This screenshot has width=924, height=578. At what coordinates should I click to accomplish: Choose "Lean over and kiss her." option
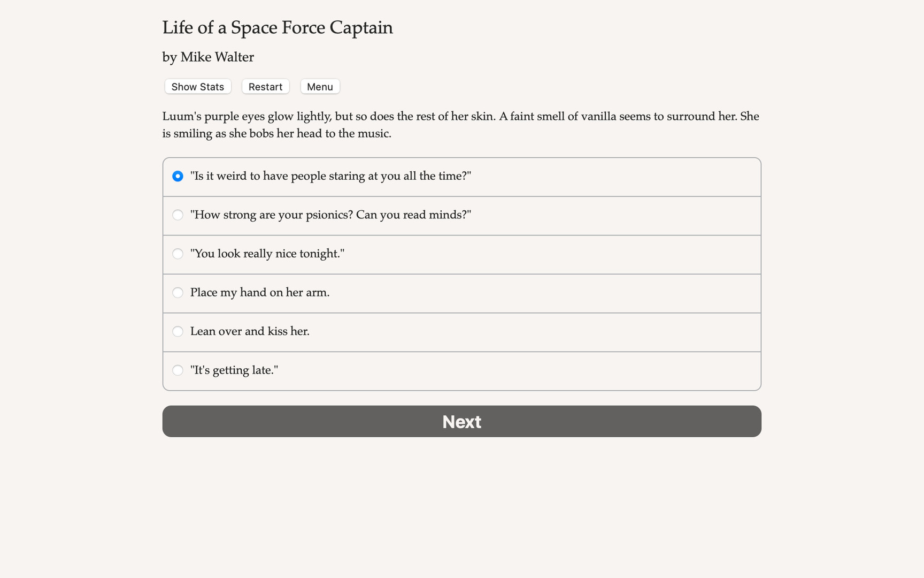(250, 331)
